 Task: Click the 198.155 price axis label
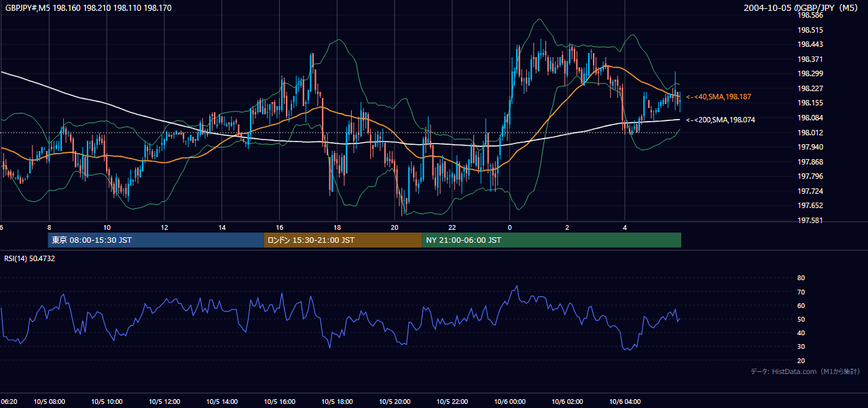click(x=811, y=103)
